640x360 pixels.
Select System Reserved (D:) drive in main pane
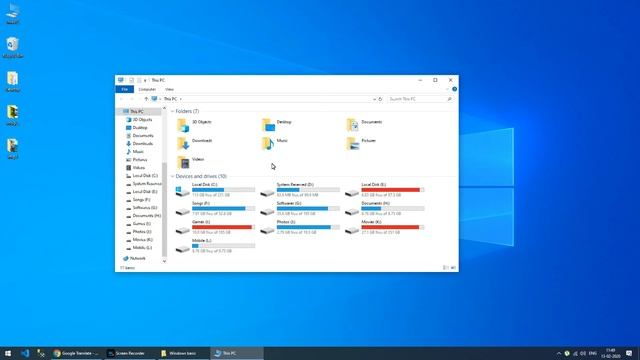click(300, 190)
